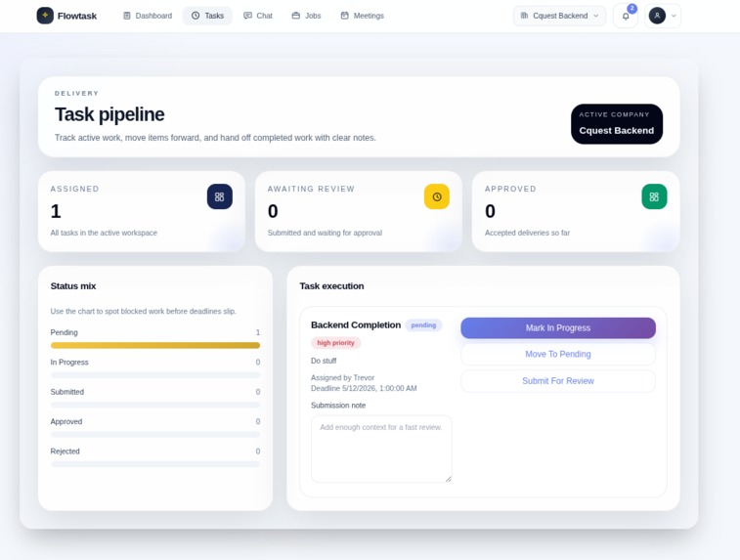
Task: Click the Submission note label
Action: point(338,406)
